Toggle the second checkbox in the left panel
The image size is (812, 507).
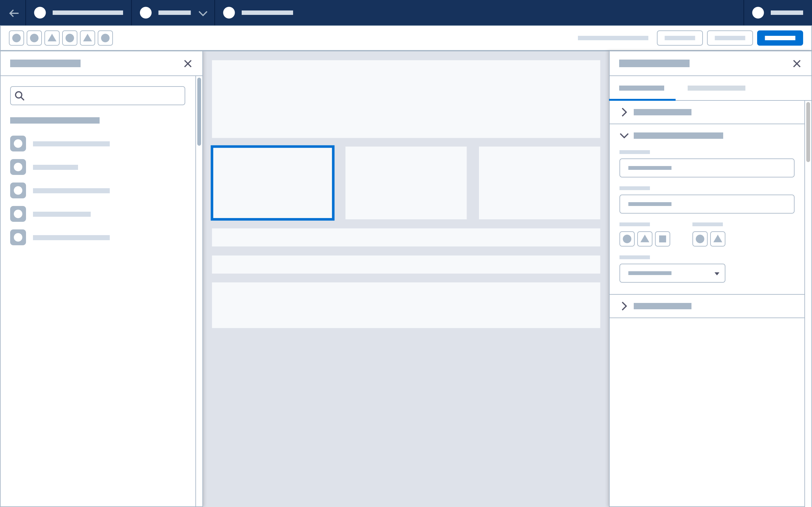pos(18,167)
